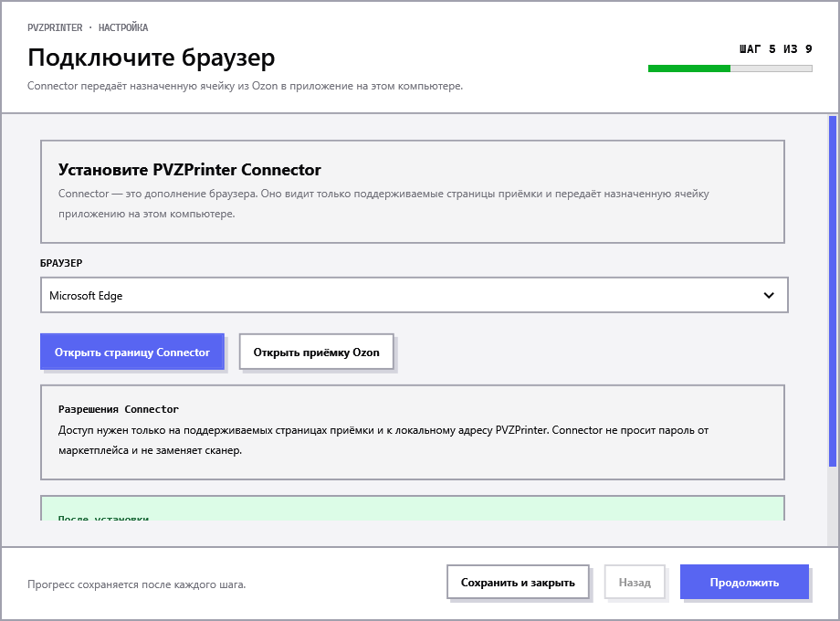This screenshot has height=621, width=840.
Task: Click the vertical scrollbar thumb
Action: pyautogui.click(x=833, y=291)
